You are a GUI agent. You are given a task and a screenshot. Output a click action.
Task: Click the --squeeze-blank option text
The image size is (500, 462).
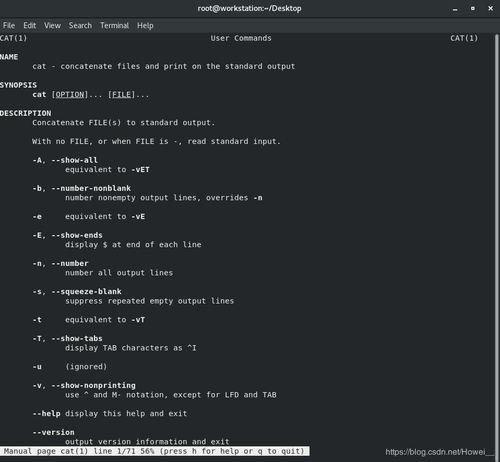(86, 292)
